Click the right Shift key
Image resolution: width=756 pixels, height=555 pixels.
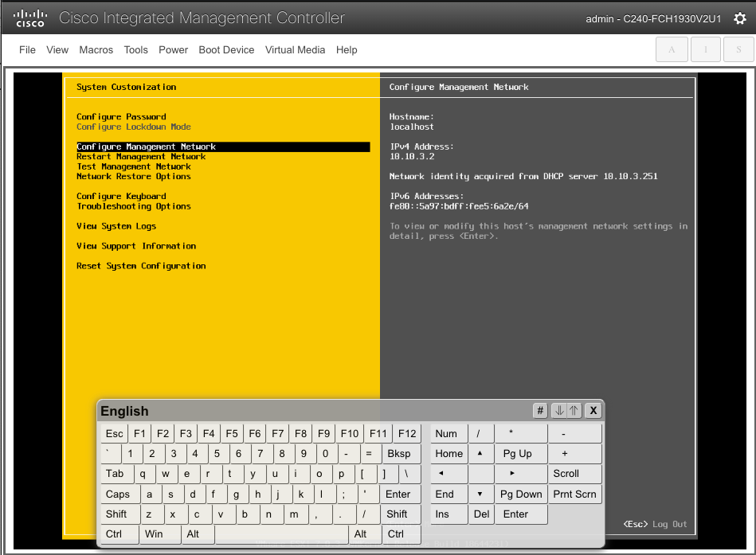click(x=400, y=514)
